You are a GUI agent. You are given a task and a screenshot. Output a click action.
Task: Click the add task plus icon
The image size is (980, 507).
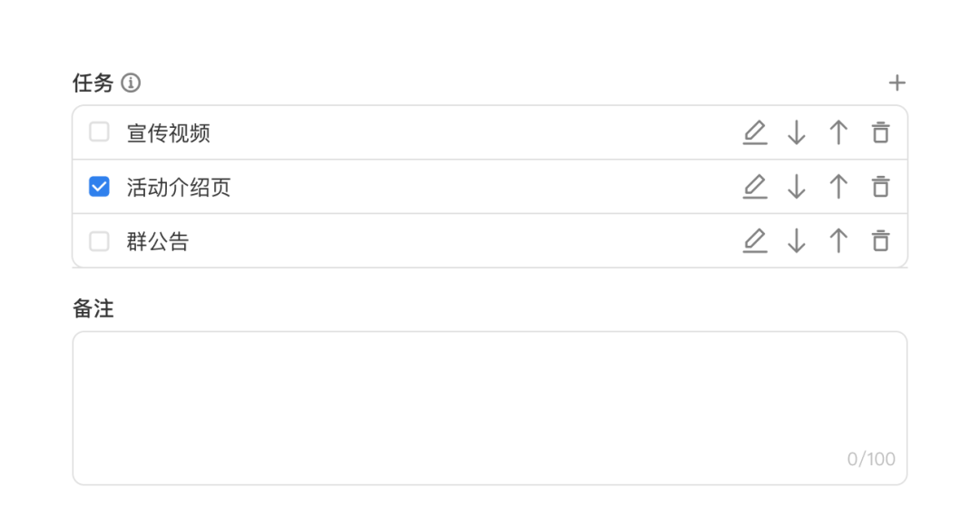click(897, 83)
